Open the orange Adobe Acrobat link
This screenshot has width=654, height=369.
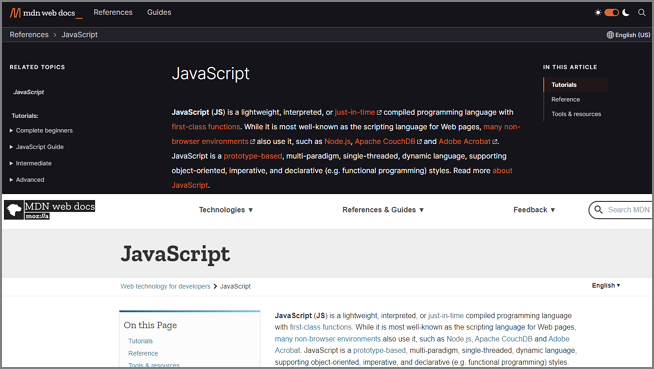coord(465,141)
